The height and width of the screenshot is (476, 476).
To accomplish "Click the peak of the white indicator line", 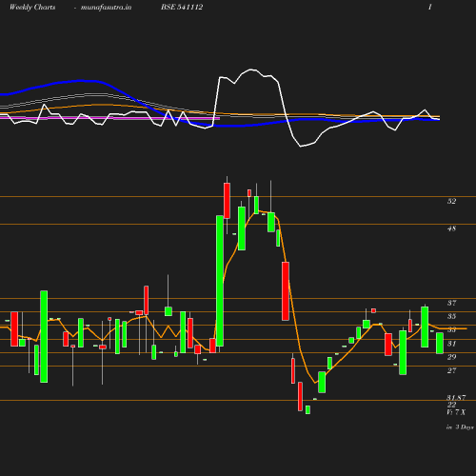I will 251,69.
